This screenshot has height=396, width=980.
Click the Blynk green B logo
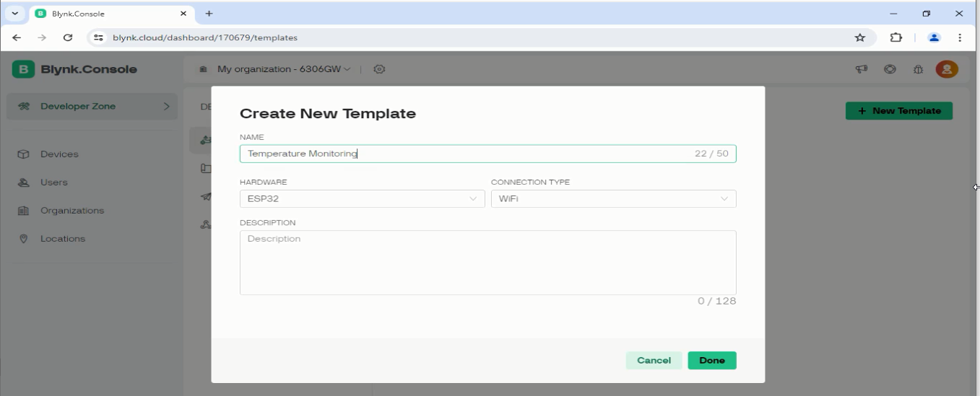24,69
